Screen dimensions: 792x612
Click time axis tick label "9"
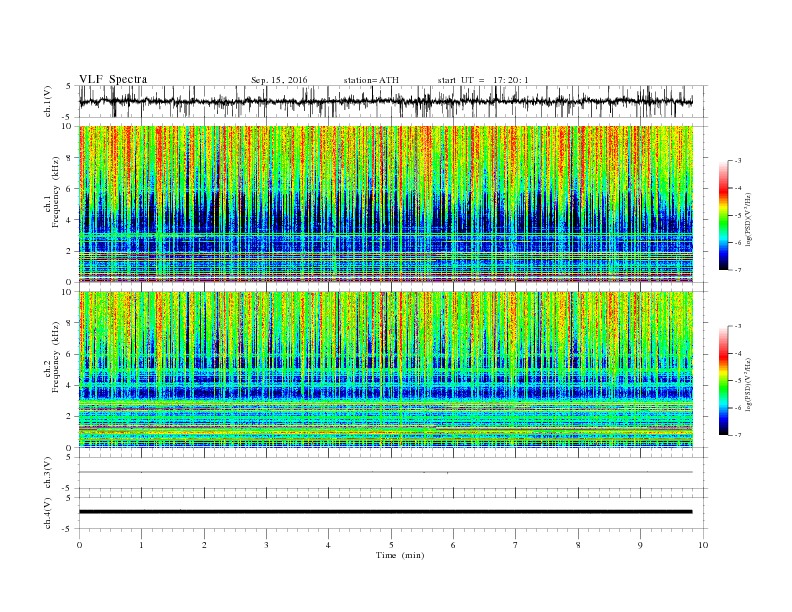pos(640,545)
